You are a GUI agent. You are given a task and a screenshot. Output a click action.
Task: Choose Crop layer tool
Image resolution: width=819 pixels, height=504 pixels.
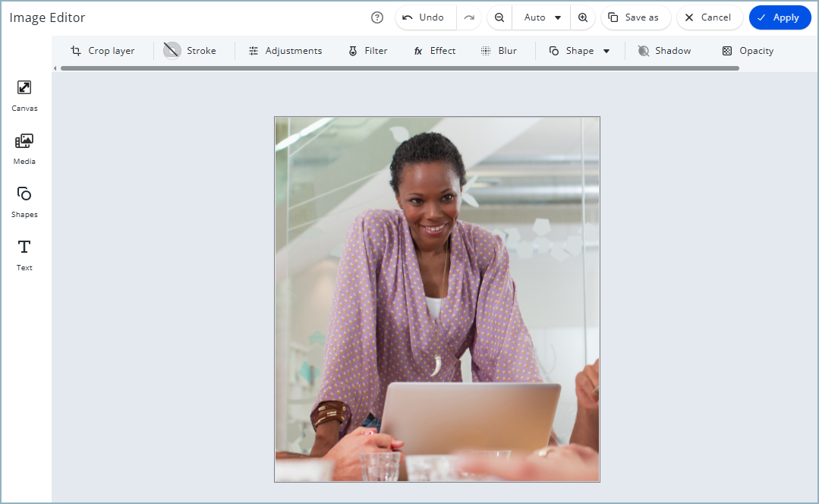(102, 51)
